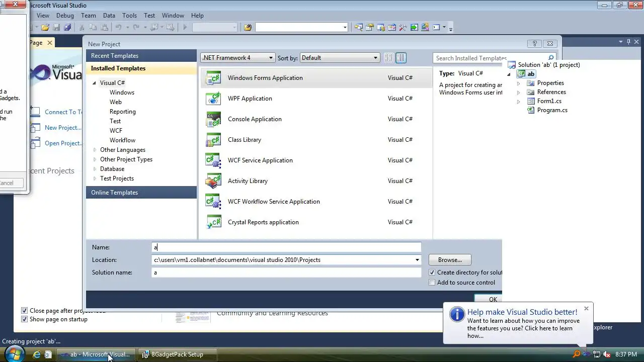
Task: Open the Windows Start orb
Action: pos(14,354)
